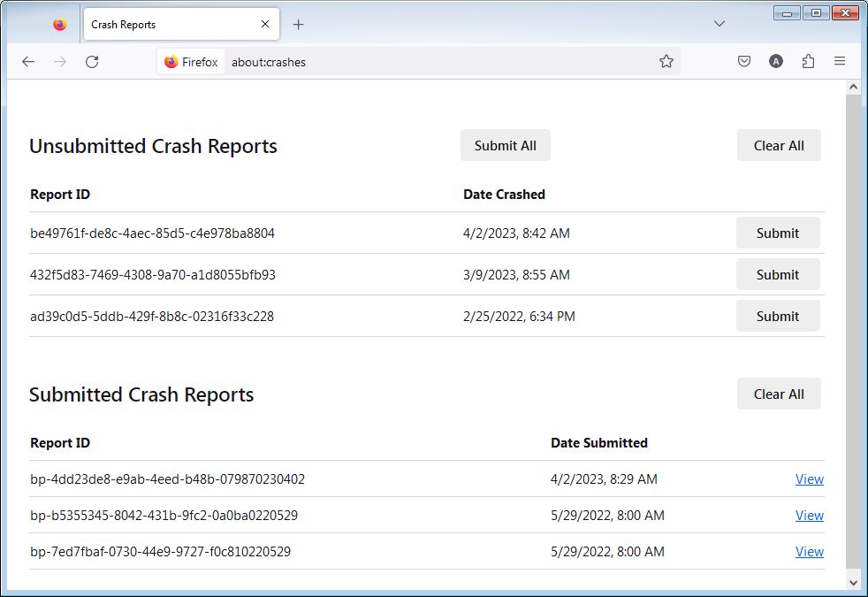Submit report 432f5d83-7469-4308-9a70-a1d8055bfb93

point(778,275)
